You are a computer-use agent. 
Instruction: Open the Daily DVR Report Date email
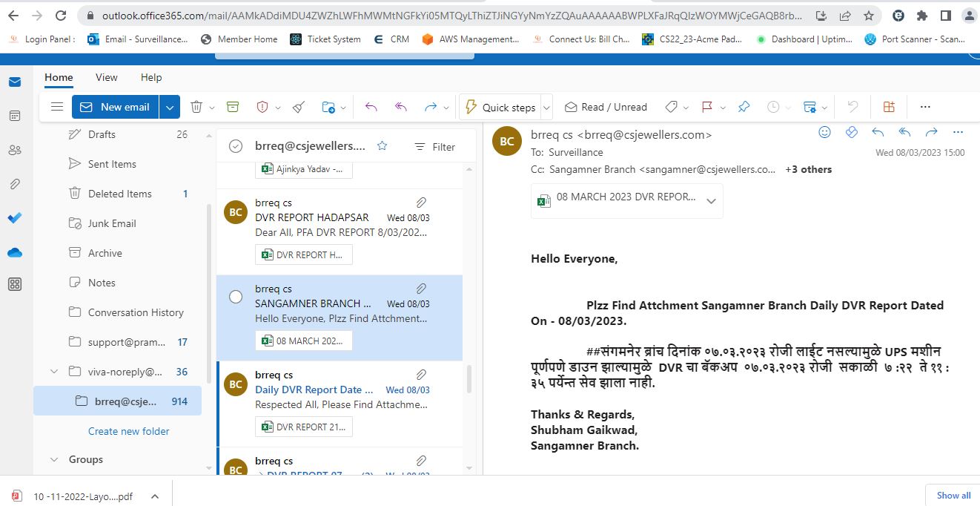340,404
